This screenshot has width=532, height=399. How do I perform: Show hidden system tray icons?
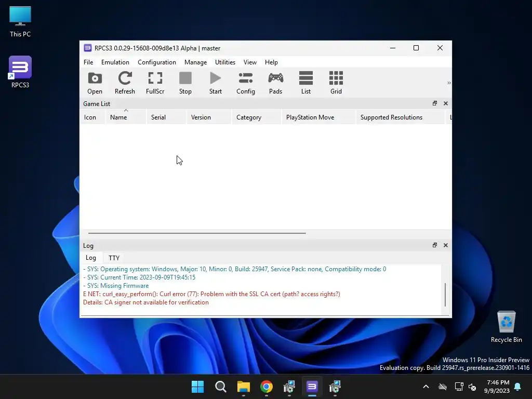click(426, 387)
